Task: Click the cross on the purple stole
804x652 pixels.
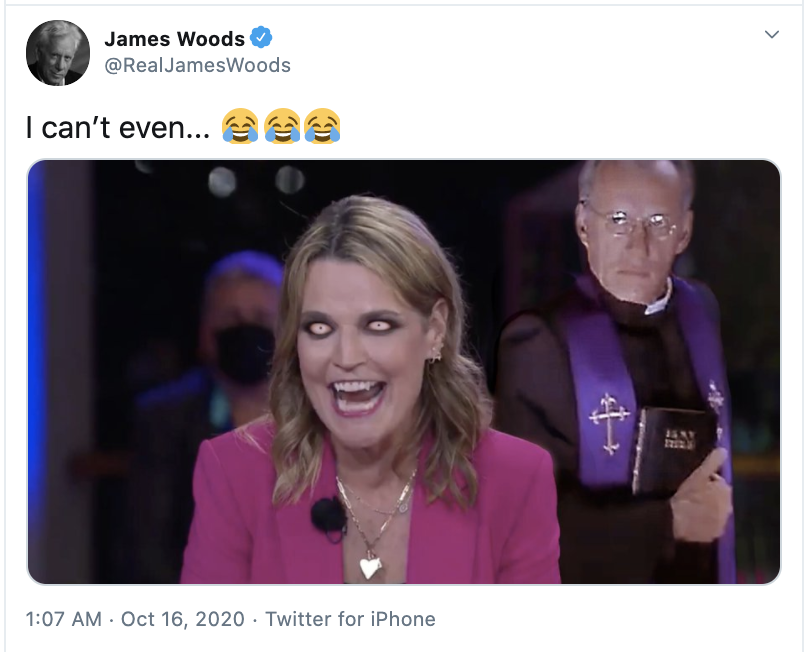Action: (x=609, y=423)
